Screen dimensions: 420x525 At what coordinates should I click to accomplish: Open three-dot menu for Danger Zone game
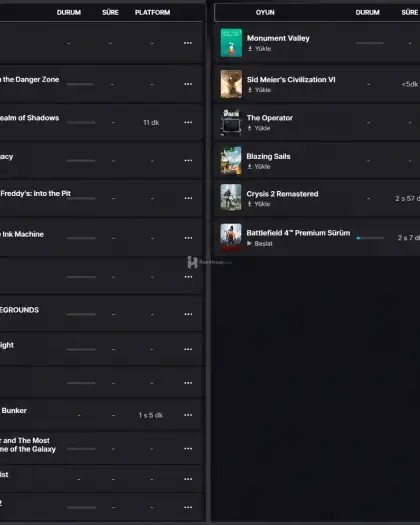(188, 84)
